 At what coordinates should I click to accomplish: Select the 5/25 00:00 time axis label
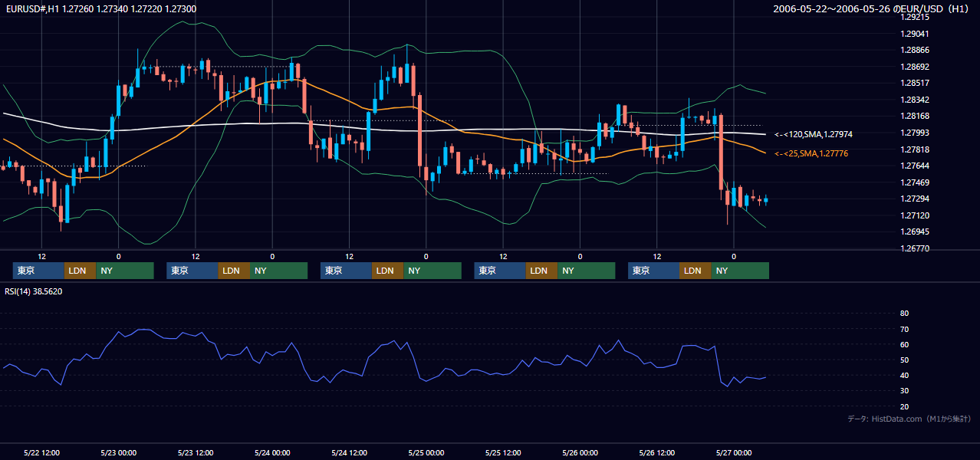(x=426, y=453)
